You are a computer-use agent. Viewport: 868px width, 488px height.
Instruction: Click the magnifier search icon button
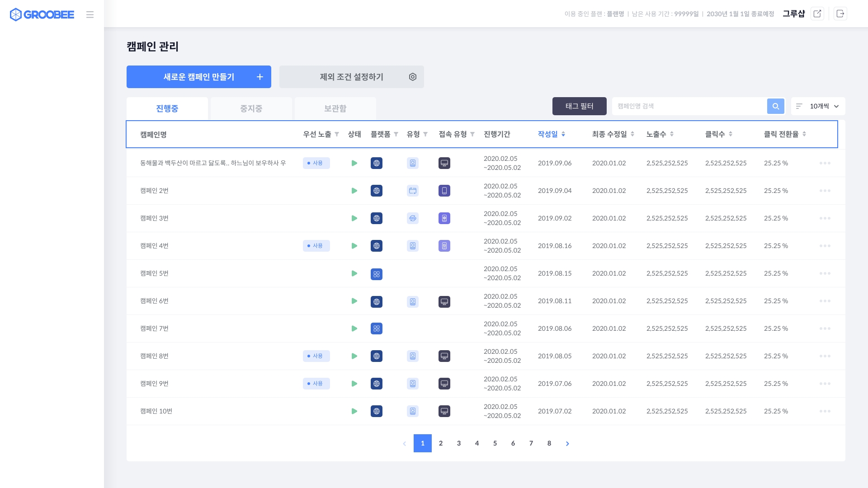click(x=775, y=106)
